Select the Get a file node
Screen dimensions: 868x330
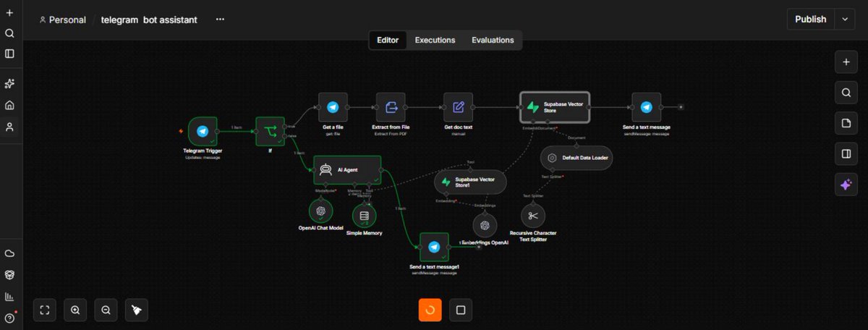pyautogui.click(x=333, y=107)
